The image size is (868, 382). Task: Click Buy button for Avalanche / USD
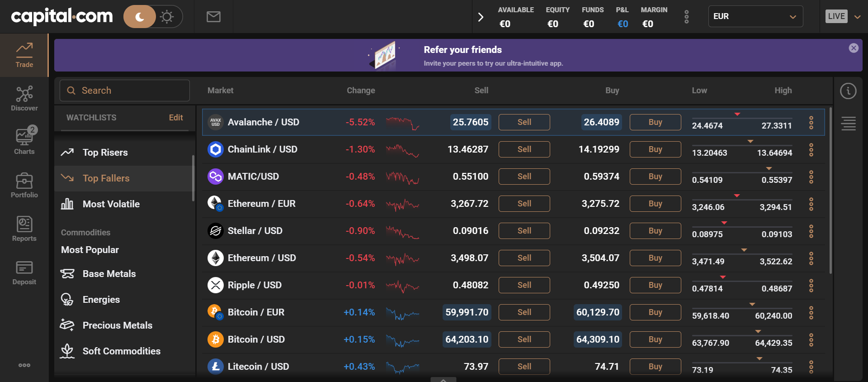tap(656, 122)
